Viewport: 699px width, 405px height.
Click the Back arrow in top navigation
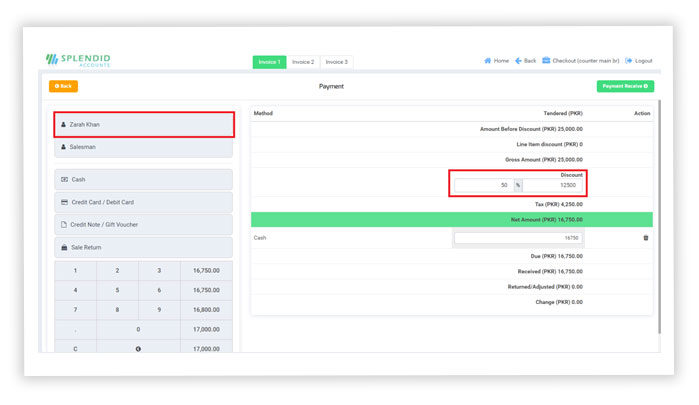519,61
